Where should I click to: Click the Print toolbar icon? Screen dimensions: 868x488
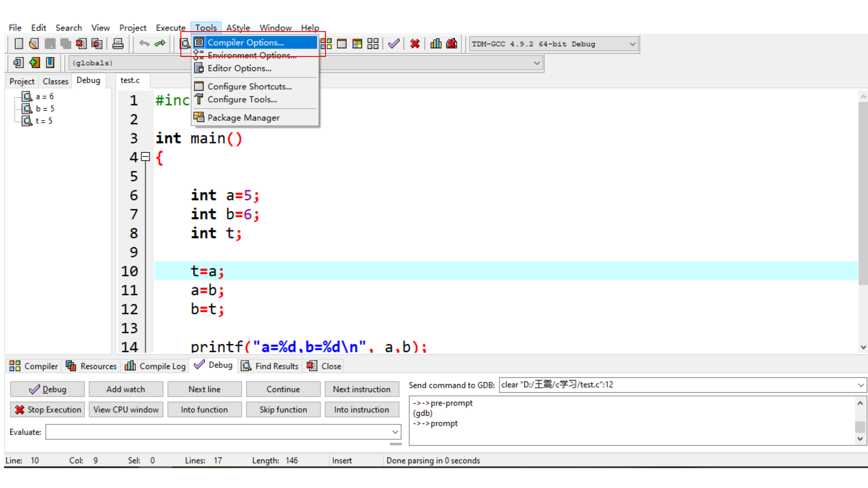coord(118,44)
